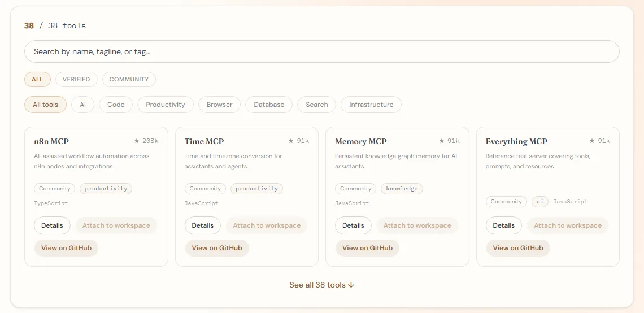Click the star icon on Everything MCP card
The width and height of the screenshot is (644, 313).
click(x=592, y=141)
